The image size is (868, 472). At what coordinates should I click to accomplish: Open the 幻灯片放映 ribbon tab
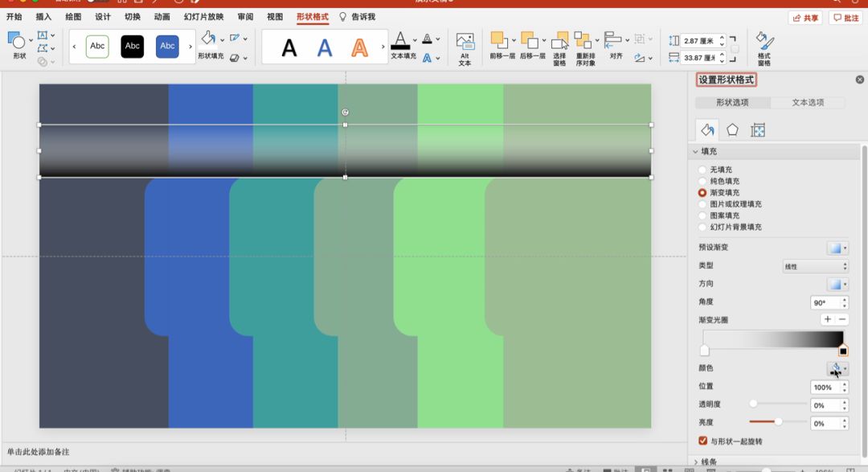pyautogui.click(x=203, y=17)
